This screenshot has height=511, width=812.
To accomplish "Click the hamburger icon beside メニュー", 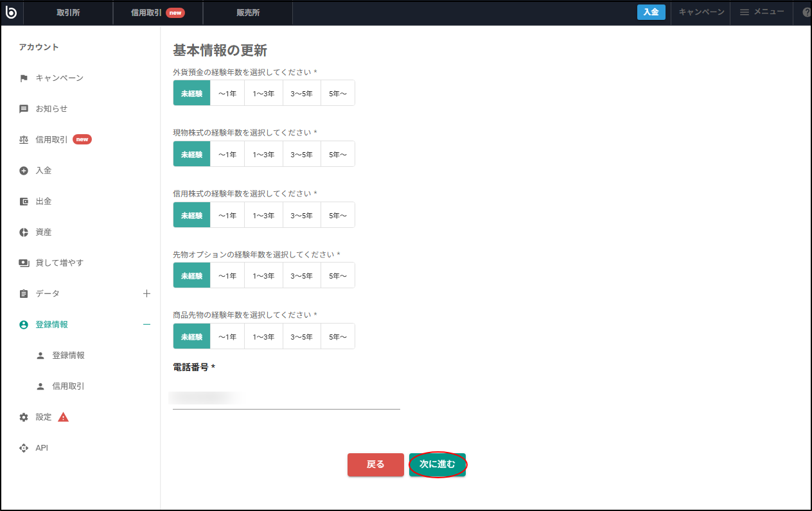I will (x=745, y=12).
